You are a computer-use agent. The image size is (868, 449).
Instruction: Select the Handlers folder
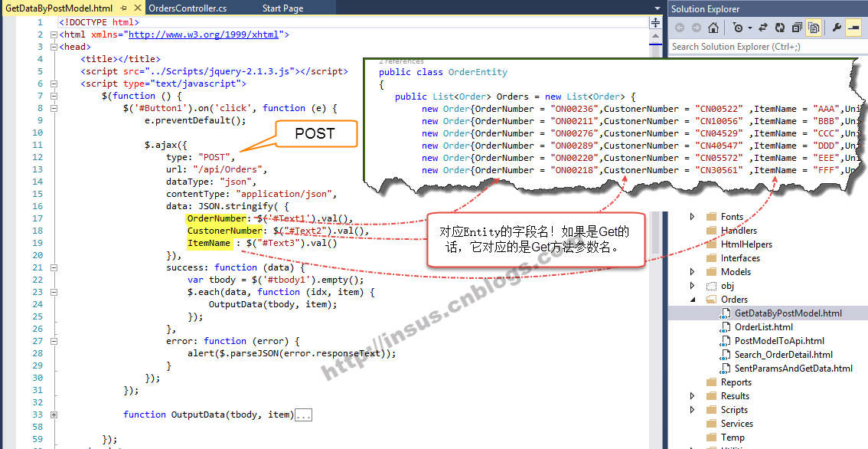(739, 231)
